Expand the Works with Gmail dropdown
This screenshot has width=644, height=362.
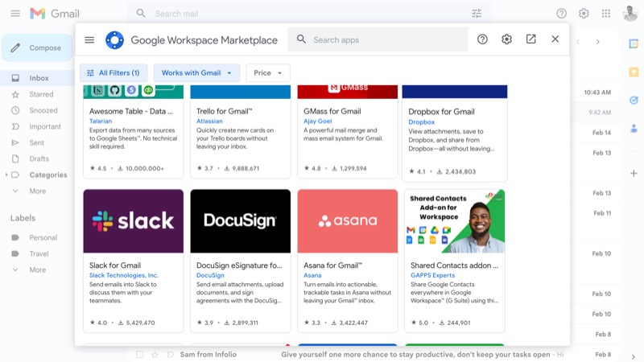(x=196, y=73)
